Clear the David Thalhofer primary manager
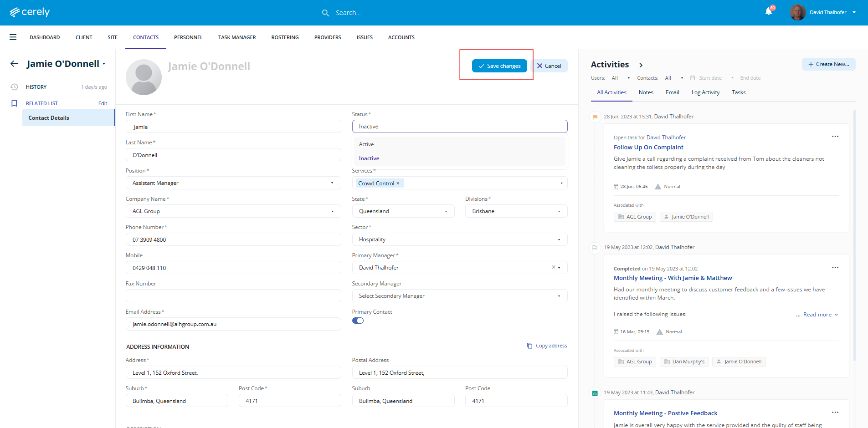 [553, 267]
